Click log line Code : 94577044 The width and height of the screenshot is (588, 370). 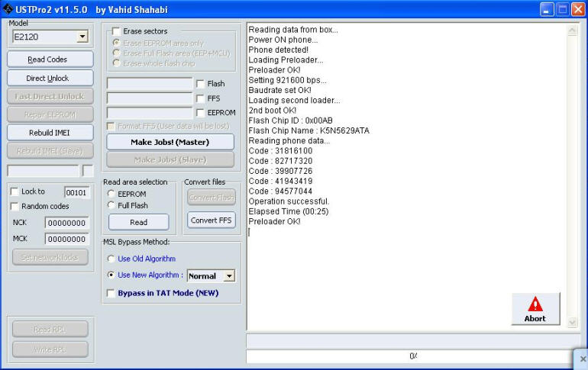pyautogui.click(x=280, y=191)
